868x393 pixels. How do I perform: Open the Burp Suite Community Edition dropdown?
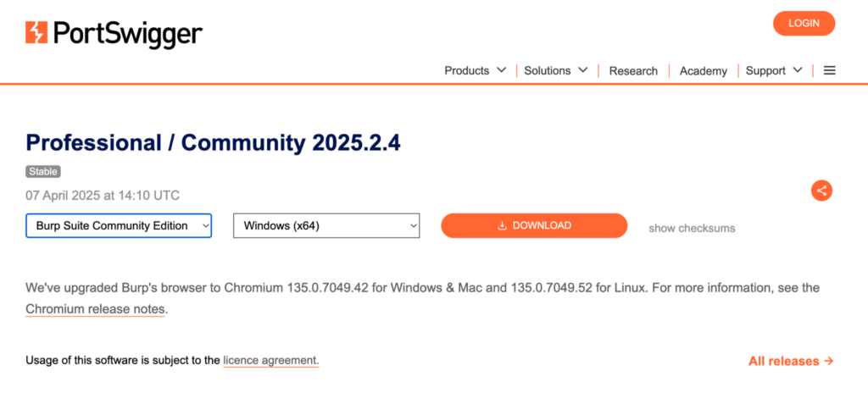(119, 226)
